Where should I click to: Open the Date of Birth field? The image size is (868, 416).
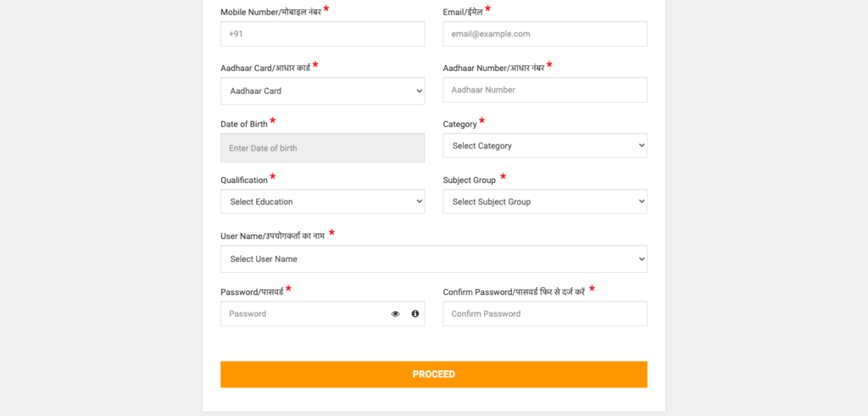[x=323, y=147]
